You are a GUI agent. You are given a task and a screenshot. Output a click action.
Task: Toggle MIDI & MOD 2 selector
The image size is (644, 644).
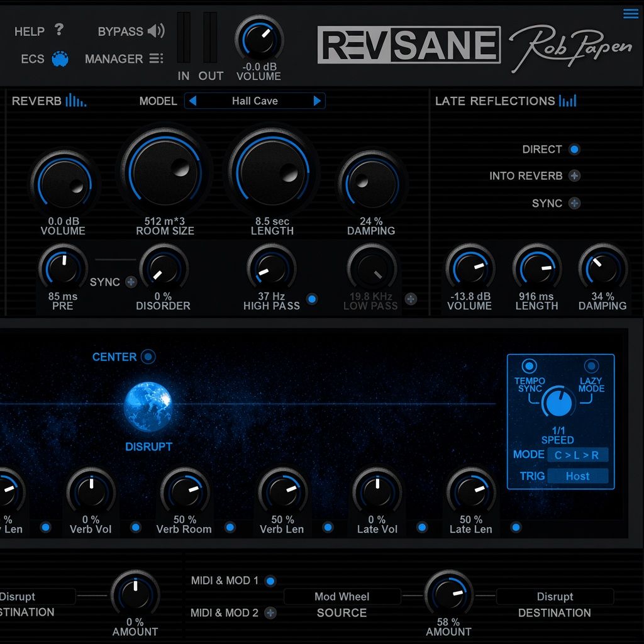(x=270, y=613)
